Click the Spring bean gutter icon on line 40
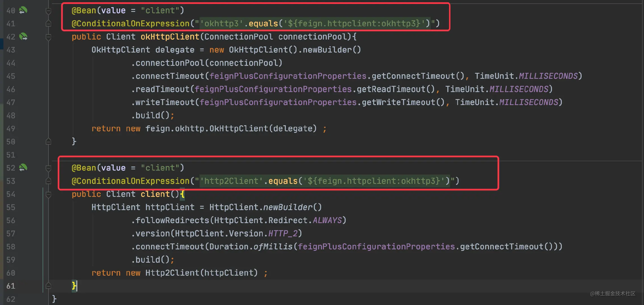The height and width of the screenshot is (305, 644). click(23, 10)
